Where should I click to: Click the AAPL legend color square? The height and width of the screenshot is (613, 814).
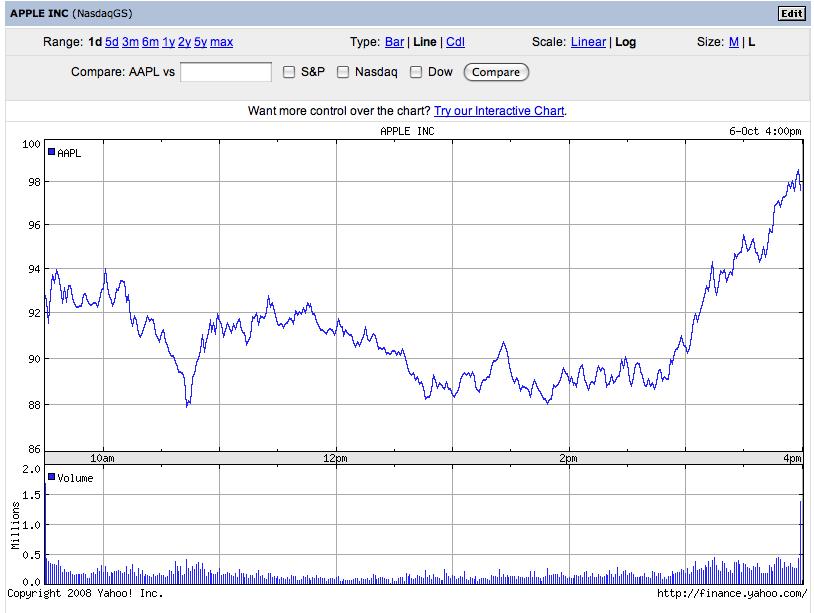51,152
